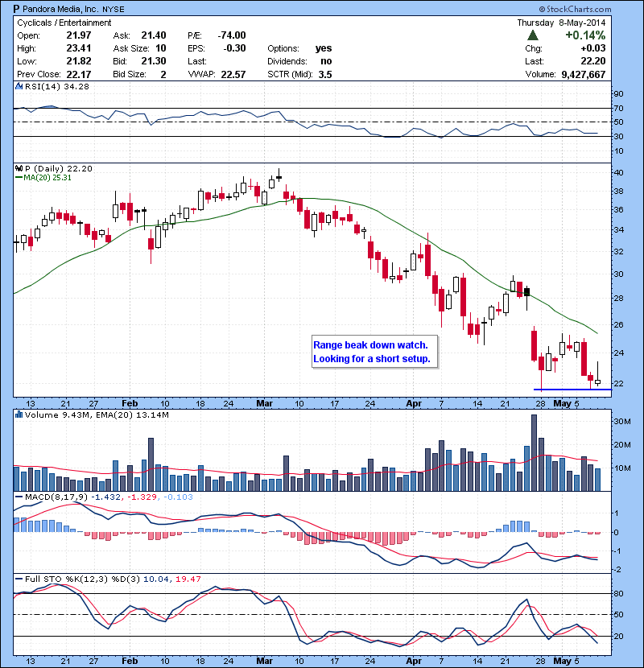This screenshot has width=644, height=668.
Task: Click the VWAP value 22.57
Action: 233,74
